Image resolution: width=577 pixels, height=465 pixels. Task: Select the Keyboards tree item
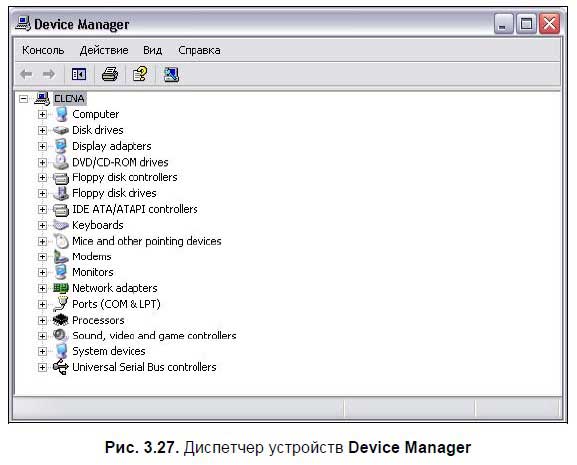[98, 225]
